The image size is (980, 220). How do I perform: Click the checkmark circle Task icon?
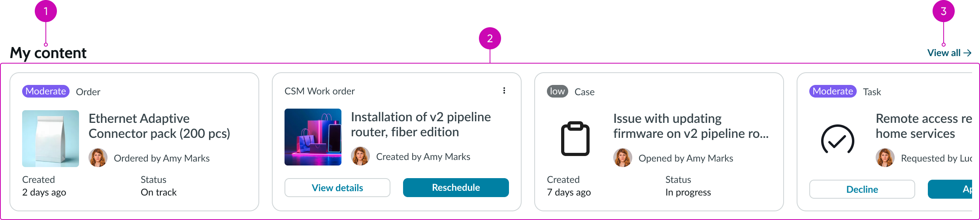(837, 139)
